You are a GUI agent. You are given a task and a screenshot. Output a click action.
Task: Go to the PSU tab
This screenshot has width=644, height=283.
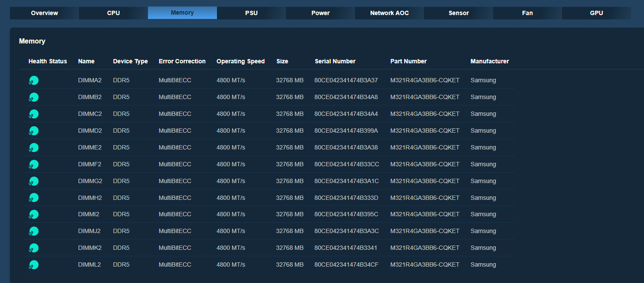click(x=251, y=13)
